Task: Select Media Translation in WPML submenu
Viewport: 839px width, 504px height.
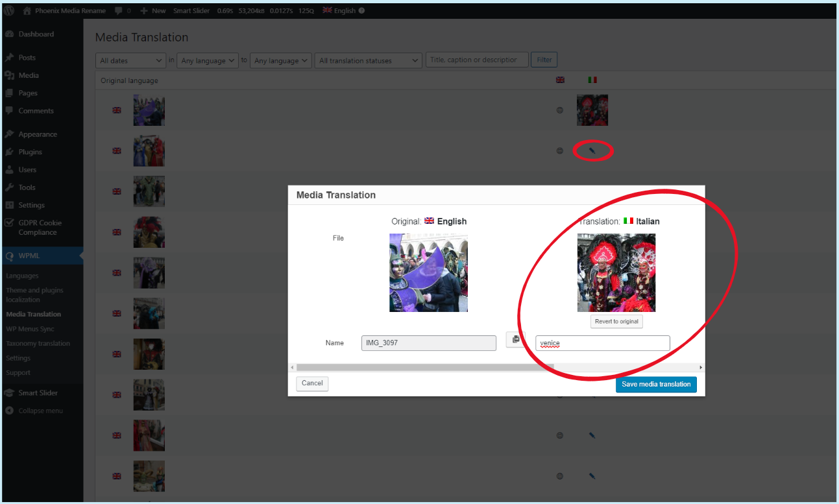Action: tap(34, 314)
